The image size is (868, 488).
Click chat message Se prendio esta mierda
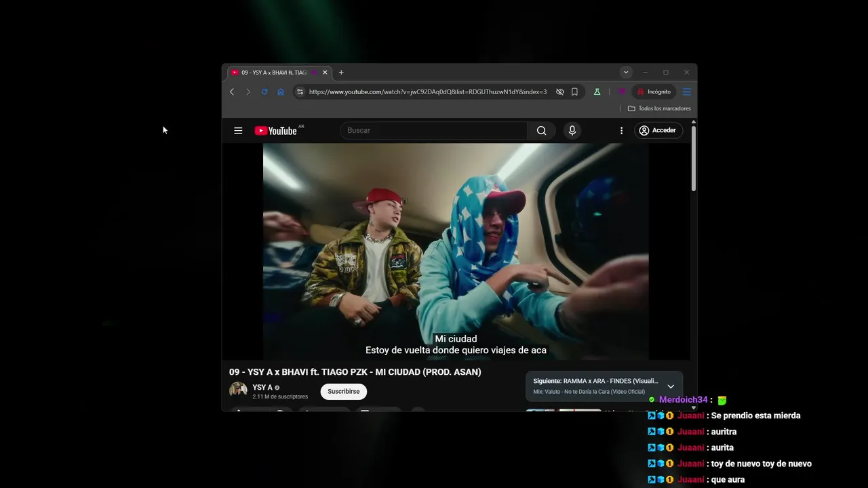756,415
